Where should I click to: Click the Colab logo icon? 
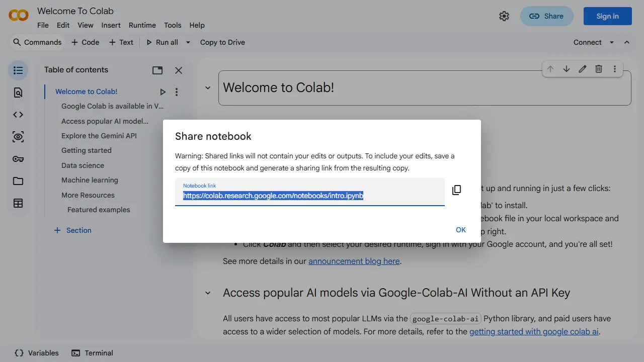point(19,16)
